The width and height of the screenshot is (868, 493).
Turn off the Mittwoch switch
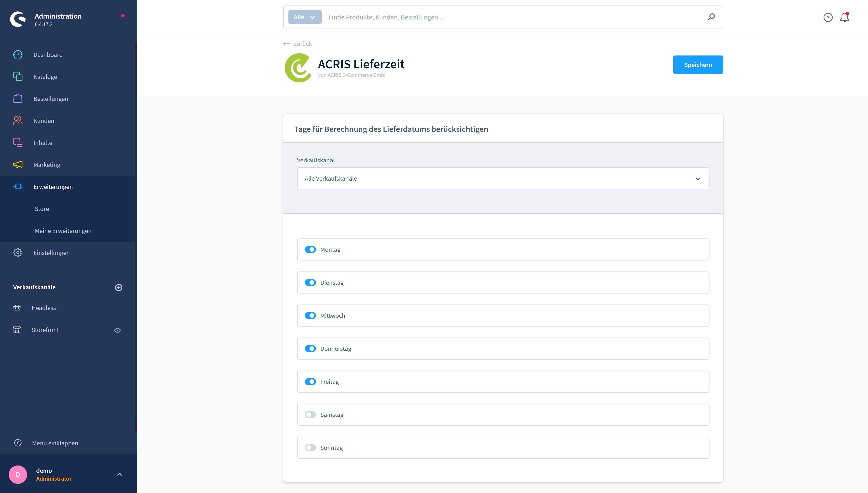tap(310, 316)
